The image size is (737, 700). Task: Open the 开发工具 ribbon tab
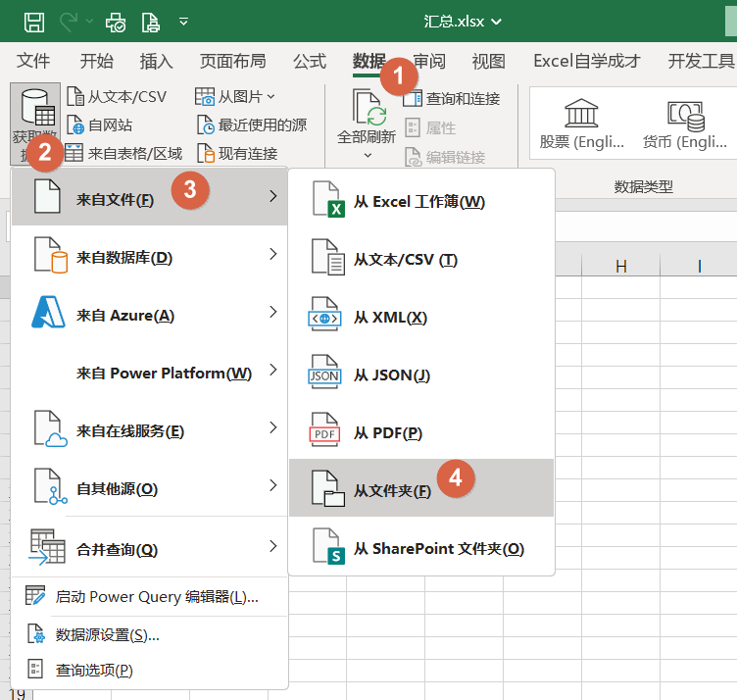click(x=701, y=61)
